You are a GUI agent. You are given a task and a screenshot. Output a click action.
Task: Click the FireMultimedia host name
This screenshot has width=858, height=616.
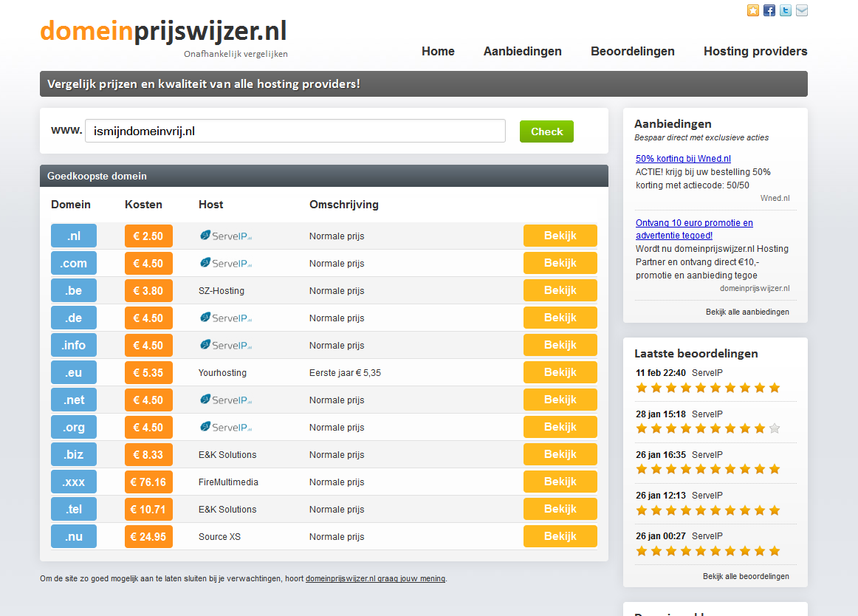coord(228,482)
